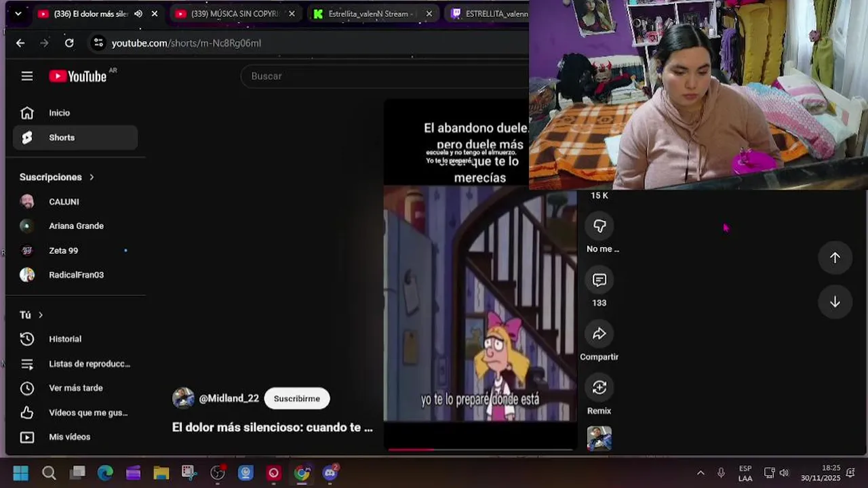Expand the Suscripciones section
Viewport: 868px width, 488px height.
pyautogui.click(x=57, y=177)
